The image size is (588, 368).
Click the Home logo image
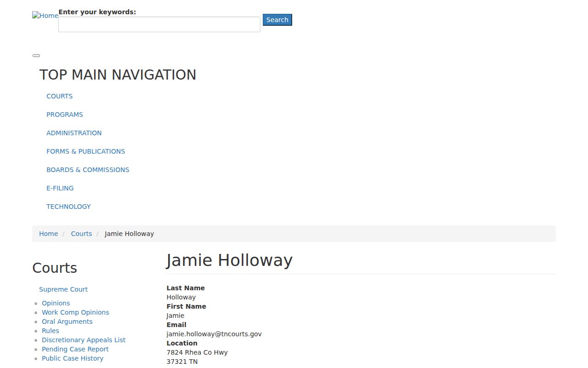click(45, 16)
